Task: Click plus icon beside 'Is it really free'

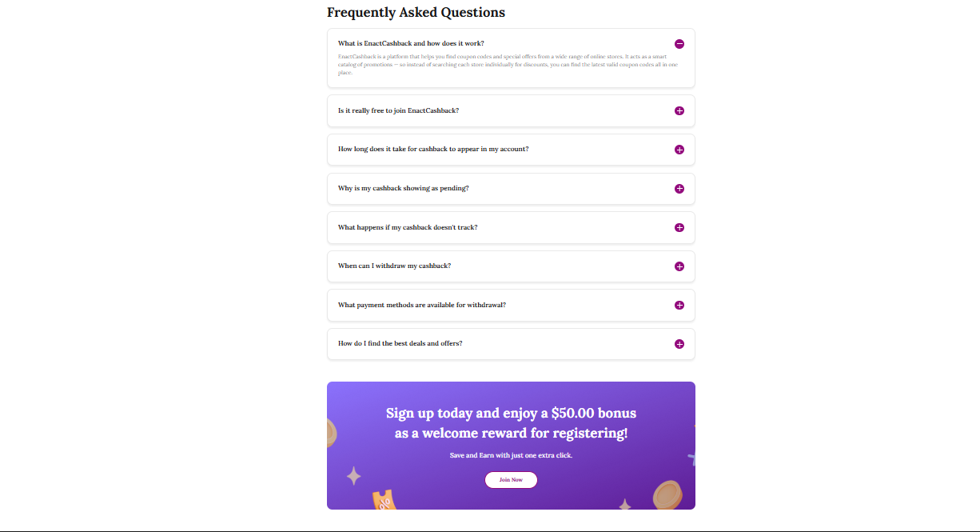Action: click(x=679, y=110)
